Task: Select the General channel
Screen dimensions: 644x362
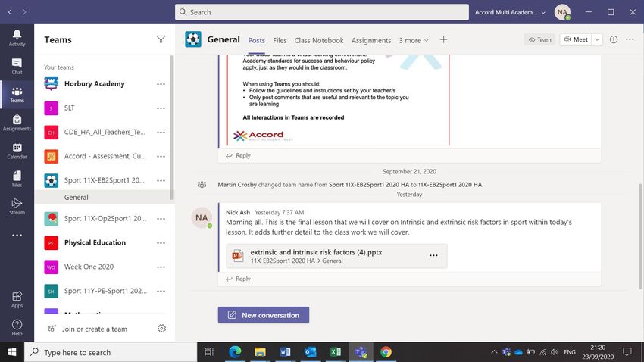Action: (x=104, y=197)
